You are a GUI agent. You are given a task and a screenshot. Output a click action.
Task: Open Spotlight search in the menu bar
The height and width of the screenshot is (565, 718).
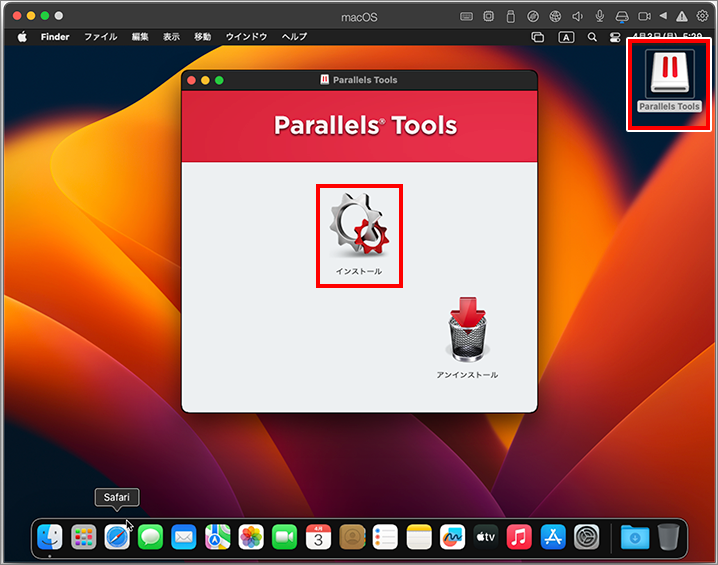point(592,37)
